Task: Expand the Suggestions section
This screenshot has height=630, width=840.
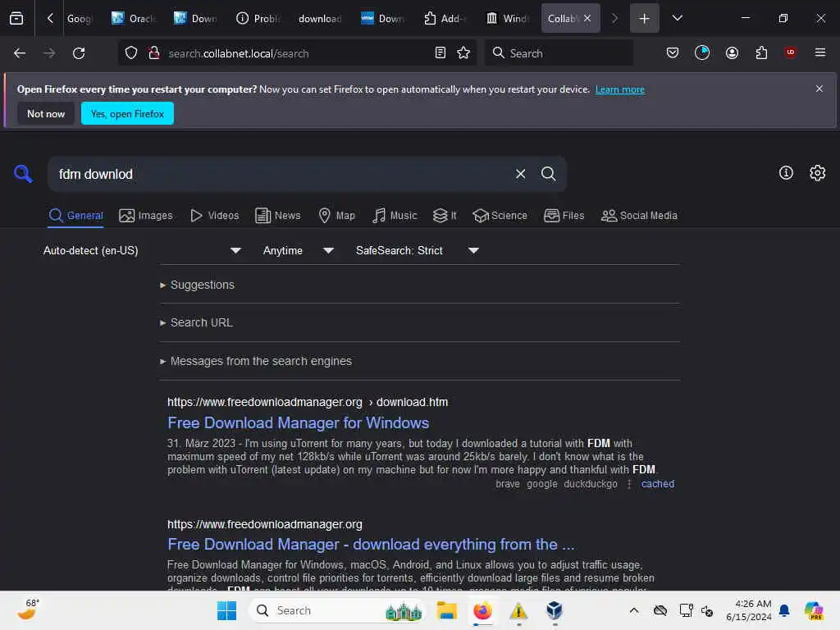Action: (197, 285)
